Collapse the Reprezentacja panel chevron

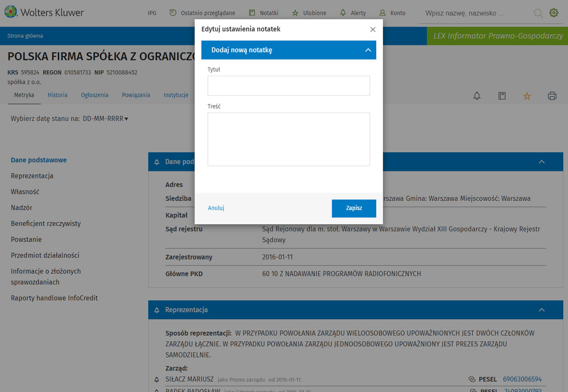(541, 310)
